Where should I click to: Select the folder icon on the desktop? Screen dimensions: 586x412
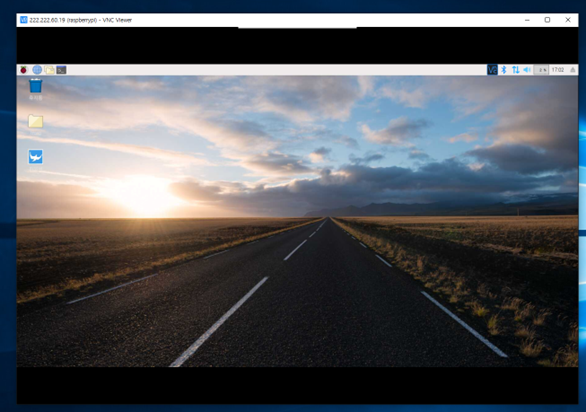(36, 121)
